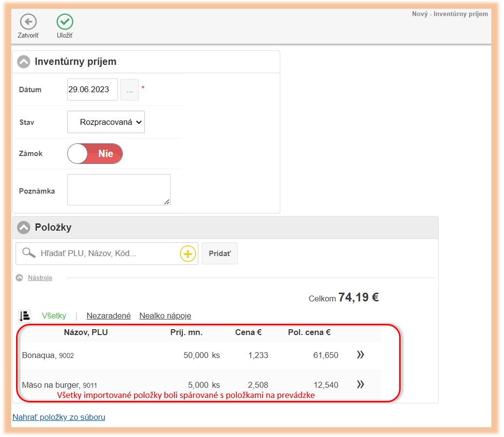The height and width of the screenshot is (437, 504).
Task: Click the sort order icon
Action: point(25,316)
